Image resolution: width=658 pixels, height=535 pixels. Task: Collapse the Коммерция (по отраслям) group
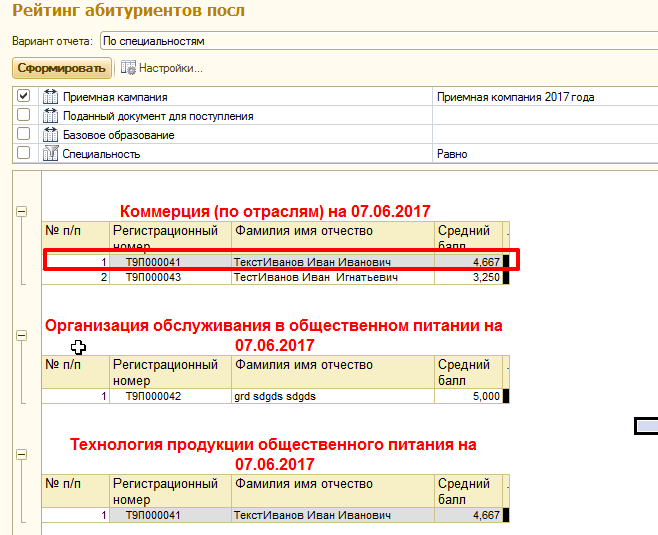[21, 212]
